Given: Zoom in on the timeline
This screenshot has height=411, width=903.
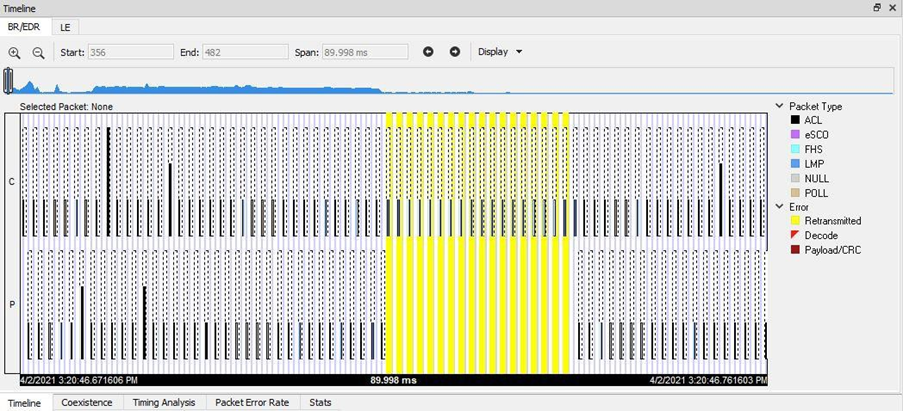Looking at the screenshot, I should coord(14,52).
